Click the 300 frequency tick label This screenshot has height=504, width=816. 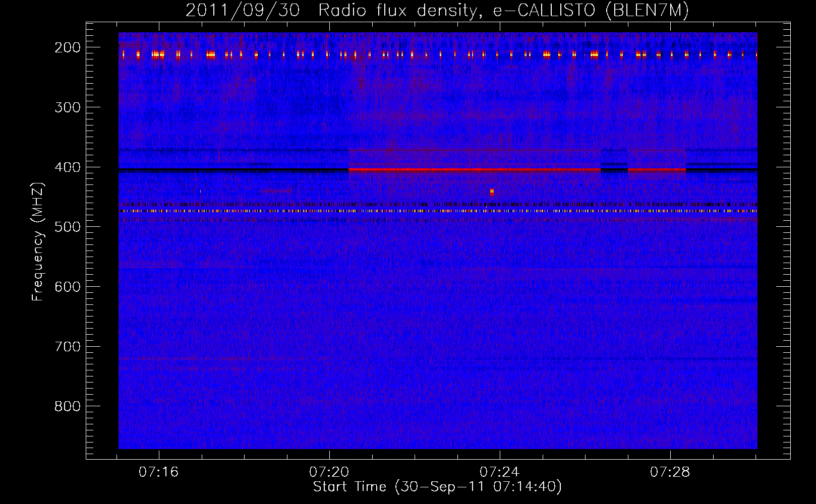pos(67,107)
